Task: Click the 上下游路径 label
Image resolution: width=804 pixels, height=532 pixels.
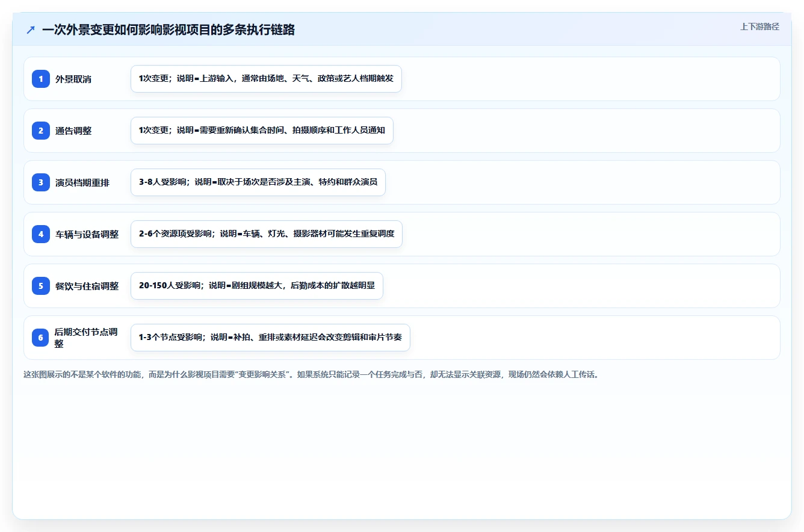Action: coord(759,26)
